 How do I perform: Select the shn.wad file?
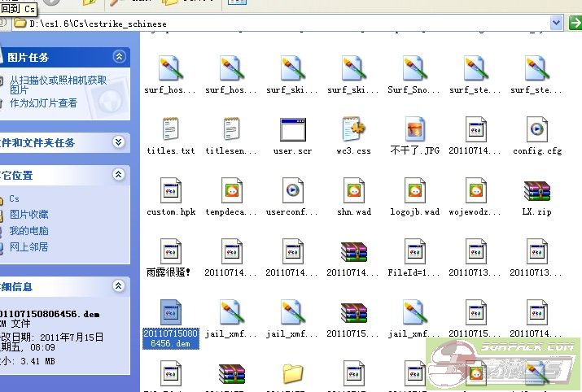click(353, 191)
